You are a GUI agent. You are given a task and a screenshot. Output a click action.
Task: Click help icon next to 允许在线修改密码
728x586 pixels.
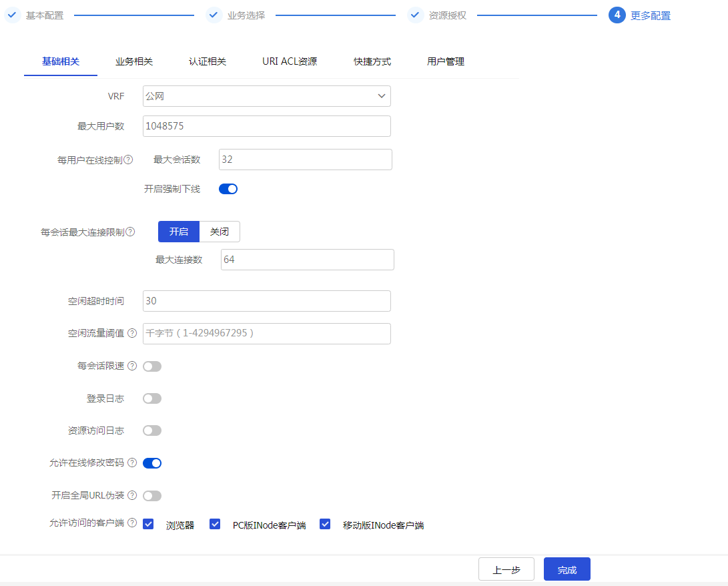tap(132, 463)
